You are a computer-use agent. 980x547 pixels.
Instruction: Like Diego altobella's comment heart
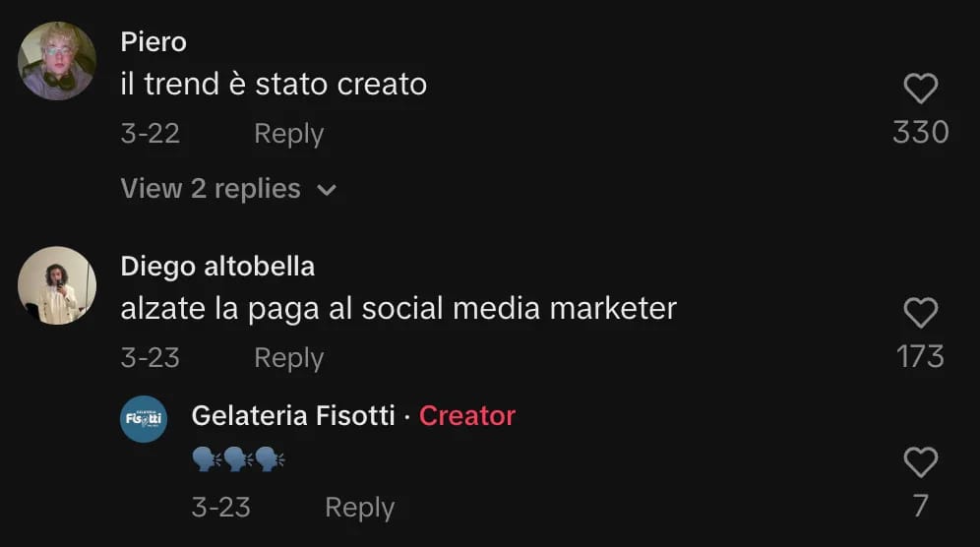[921, 313]
